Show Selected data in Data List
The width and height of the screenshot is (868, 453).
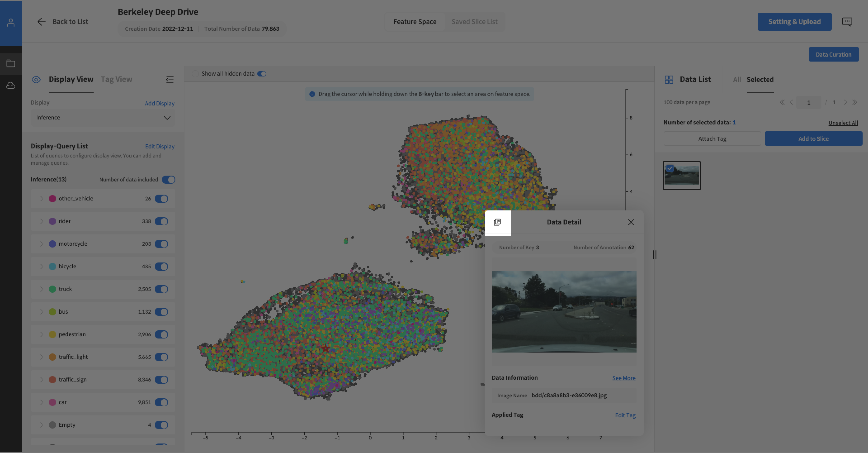(760, 80)
